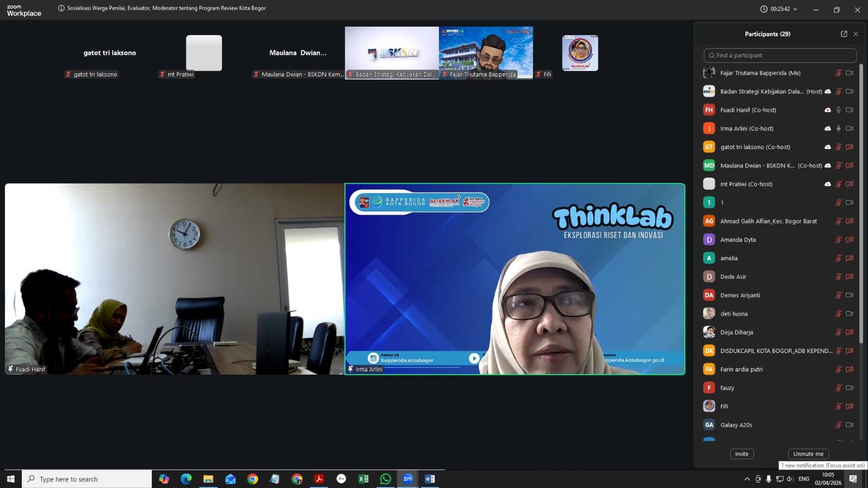Open the meeting info icon beside the title

(x=61, y=8)
